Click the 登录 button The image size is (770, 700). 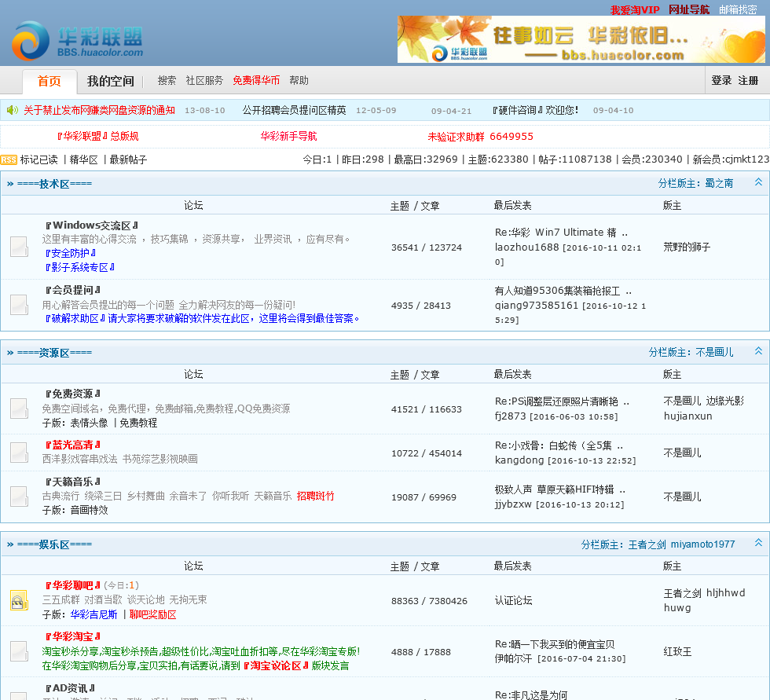click(721, 80)
